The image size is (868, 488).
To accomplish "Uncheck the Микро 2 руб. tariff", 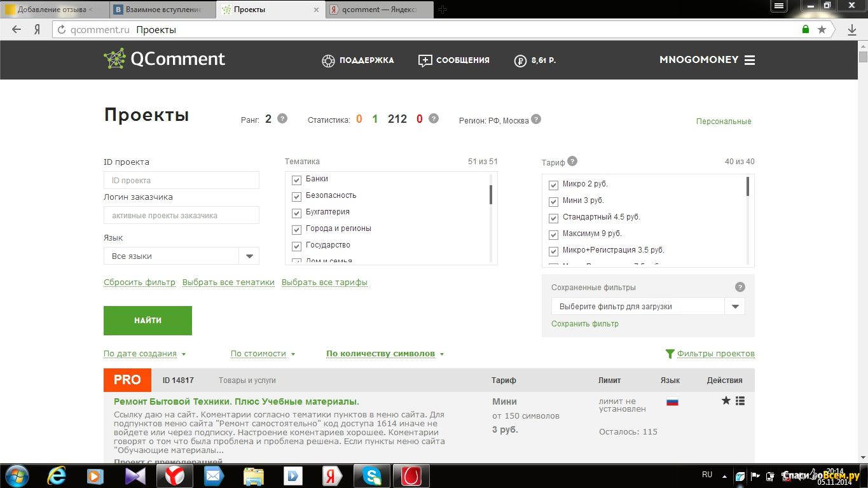I will pyautogui.click(x=553, y=185).
